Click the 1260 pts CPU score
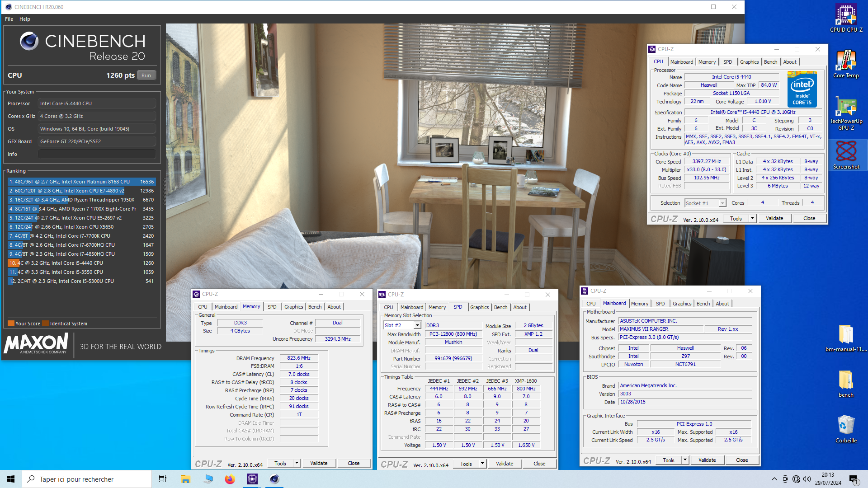Viewport: 868px width, 488px height. (120, 75)
